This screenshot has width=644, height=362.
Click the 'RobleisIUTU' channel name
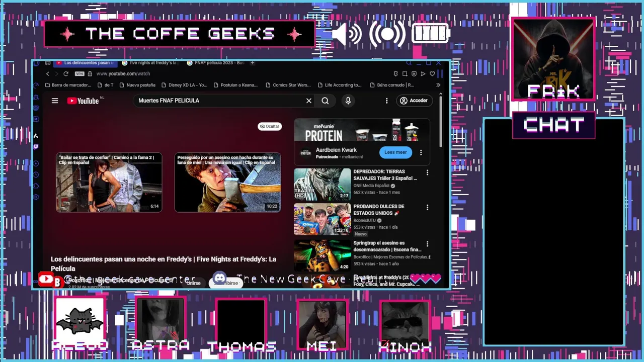click(x=364, y=220)
